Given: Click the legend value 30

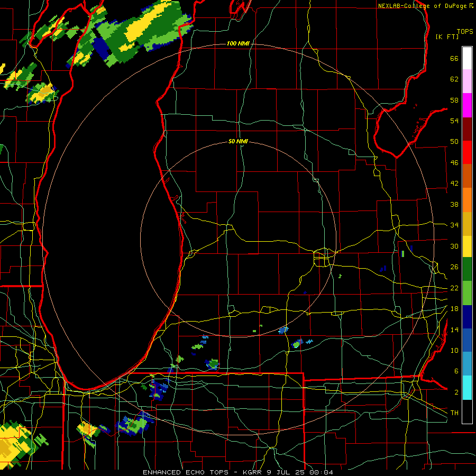Looking at the screenshot, I should [x=454, y=246].
